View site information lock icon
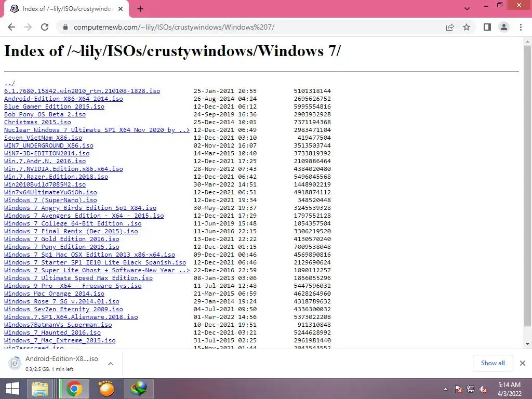 [x=65, y=27]
